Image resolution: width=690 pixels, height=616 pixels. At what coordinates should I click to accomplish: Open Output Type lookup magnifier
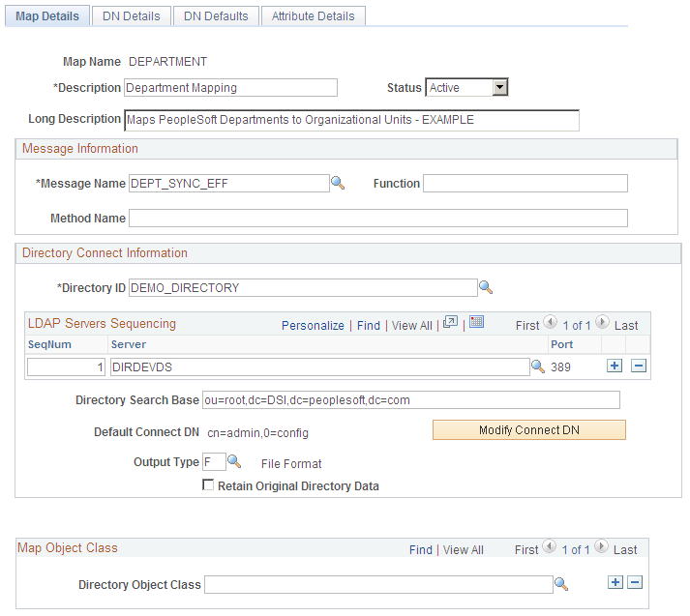click(x=233, y=461)
